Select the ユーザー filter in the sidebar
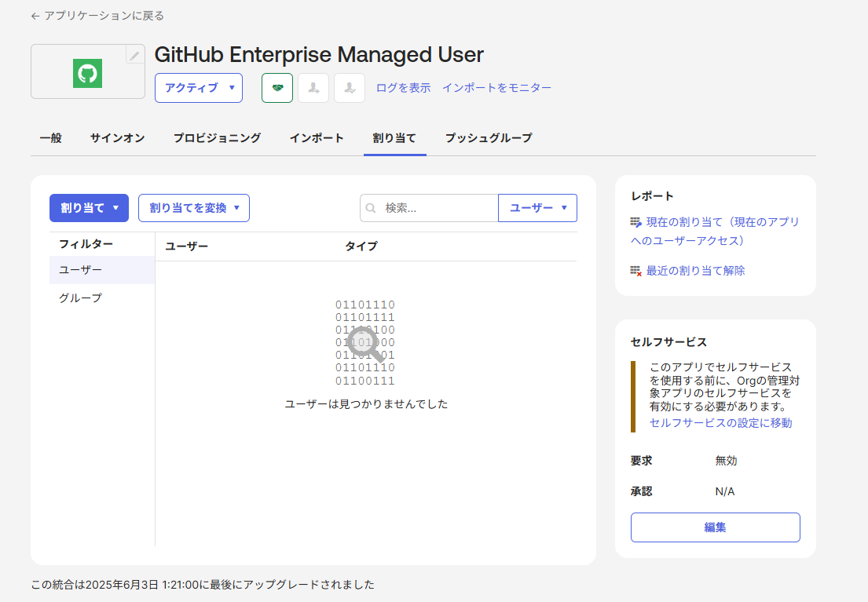The image size is (868, 602). (82, 270)
